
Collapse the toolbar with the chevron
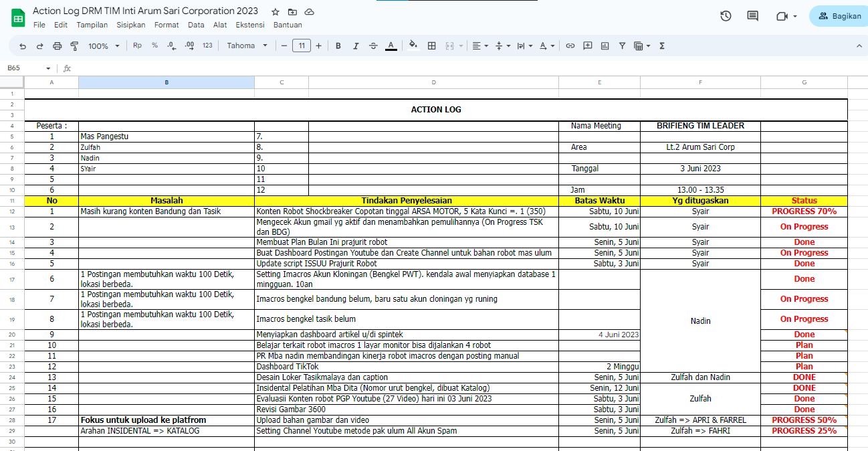click(x=859, y=46)
